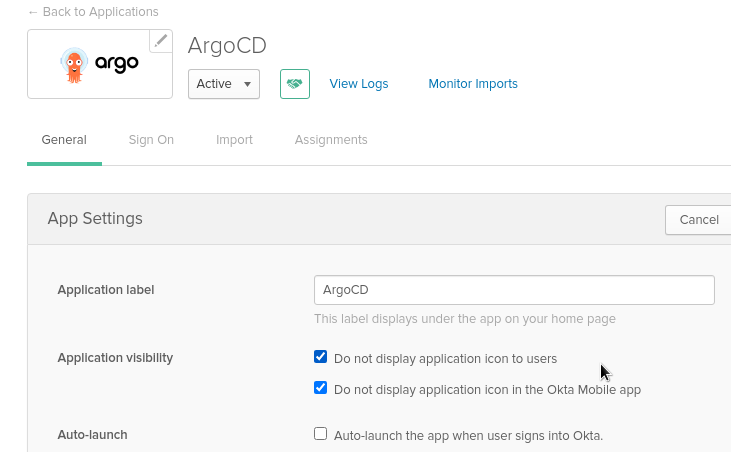Image resolution: width=731 pixels, height=452 pixels.
Task: Select the General tab
Action: 64,140
